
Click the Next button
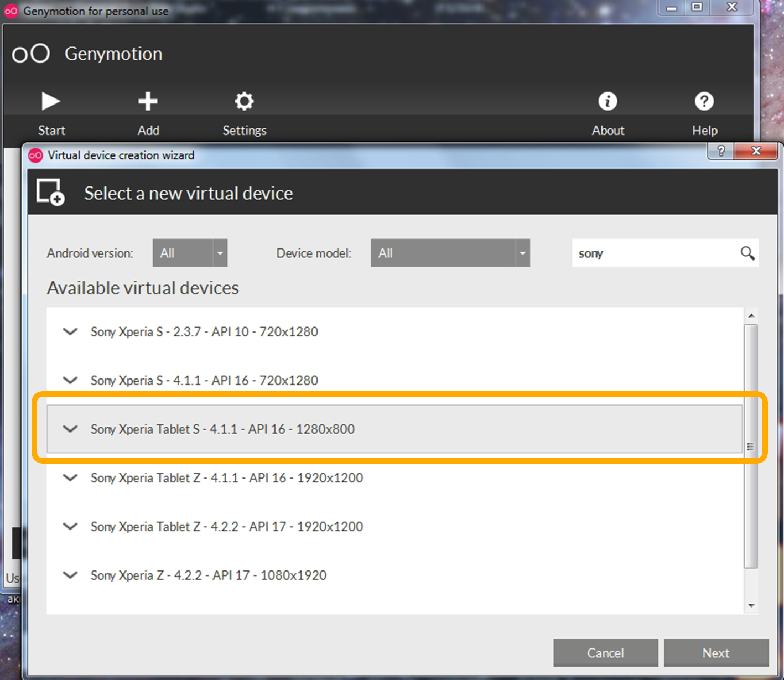716,653
